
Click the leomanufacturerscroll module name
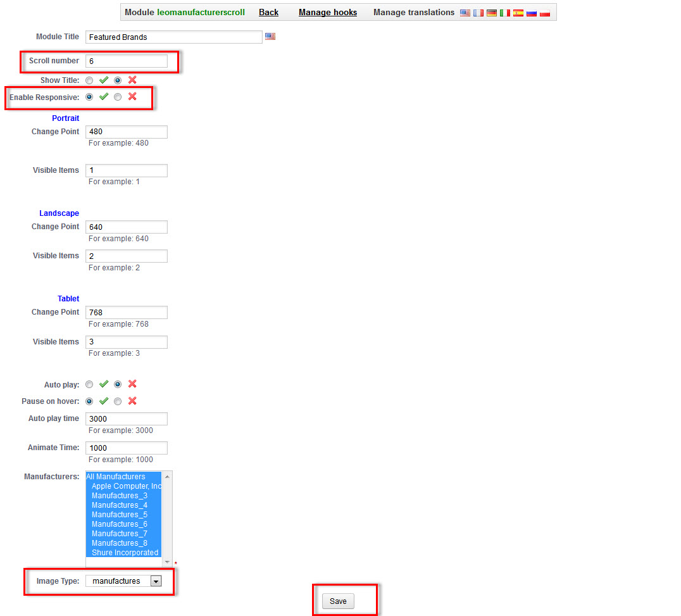pos(201,13)
